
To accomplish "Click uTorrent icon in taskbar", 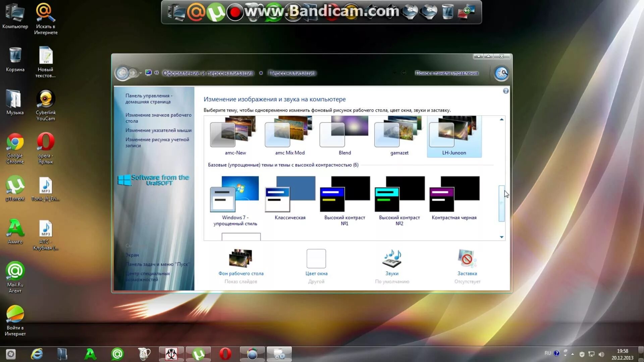I will click(198, 354).
